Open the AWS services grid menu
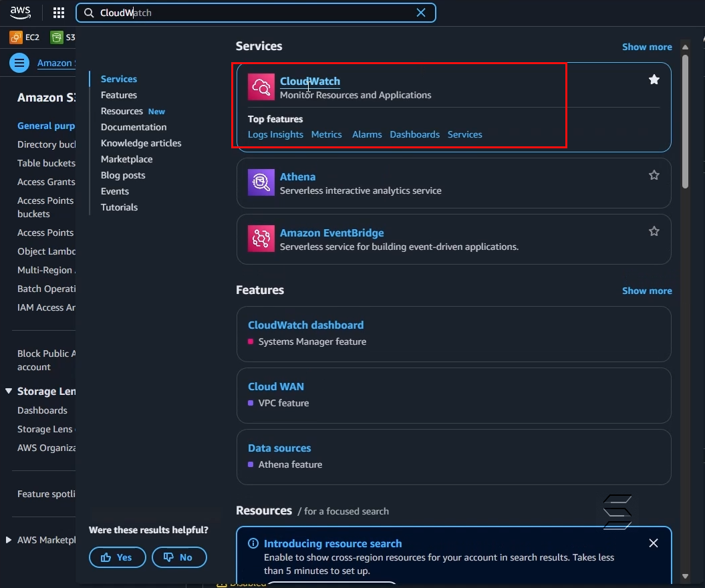Viewport: 705px width, 588px height. coord(58,13)
